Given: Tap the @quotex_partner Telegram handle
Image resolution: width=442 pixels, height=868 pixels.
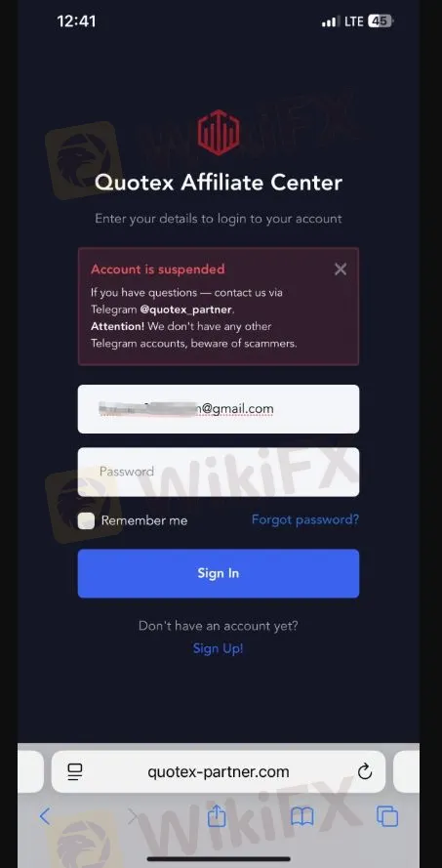Looking at the screenshot, I should point(186,309).
